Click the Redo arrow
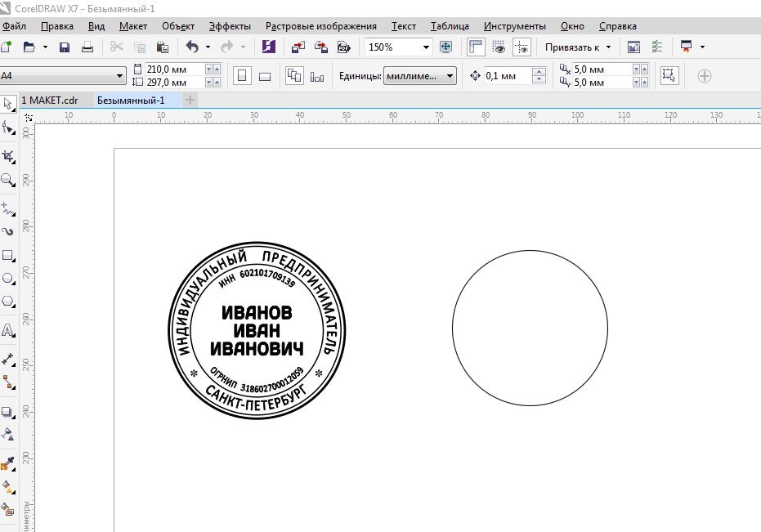Image resolution: width=761 pixels, height=532 pixels. (226, 47)
